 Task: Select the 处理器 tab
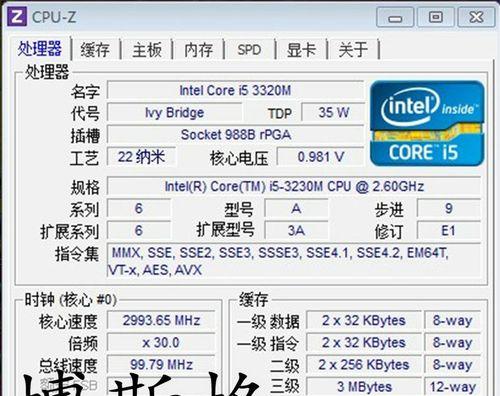(x=40, y=49)
